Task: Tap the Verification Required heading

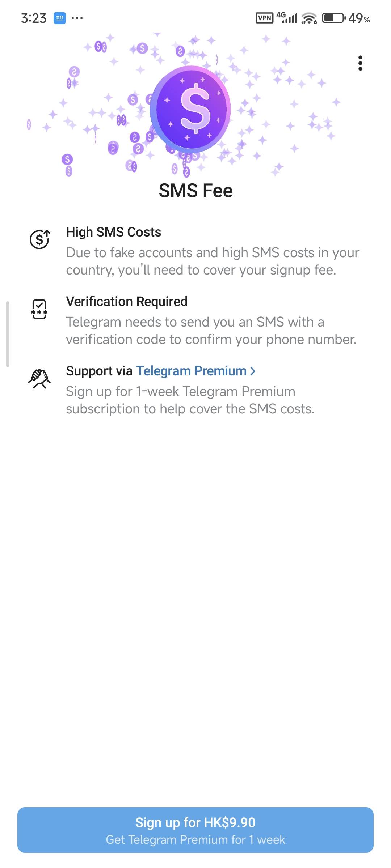Action: click(127, 302)
